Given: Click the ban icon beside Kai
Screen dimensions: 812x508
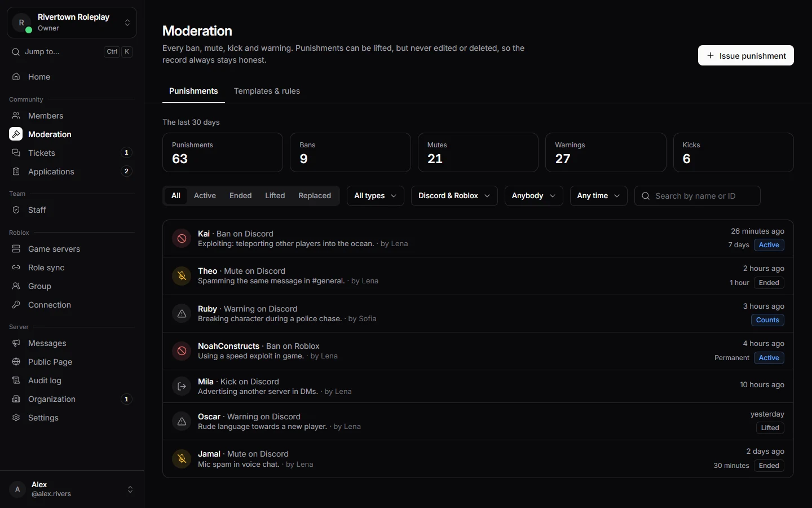Looking at the screenshot, I should (182, 239).
